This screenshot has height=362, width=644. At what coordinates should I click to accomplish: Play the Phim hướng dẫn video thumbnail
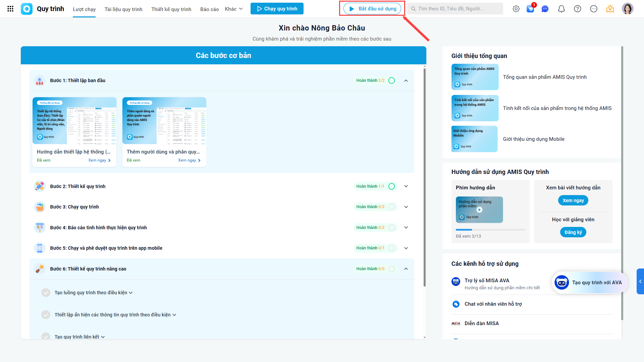479,210
